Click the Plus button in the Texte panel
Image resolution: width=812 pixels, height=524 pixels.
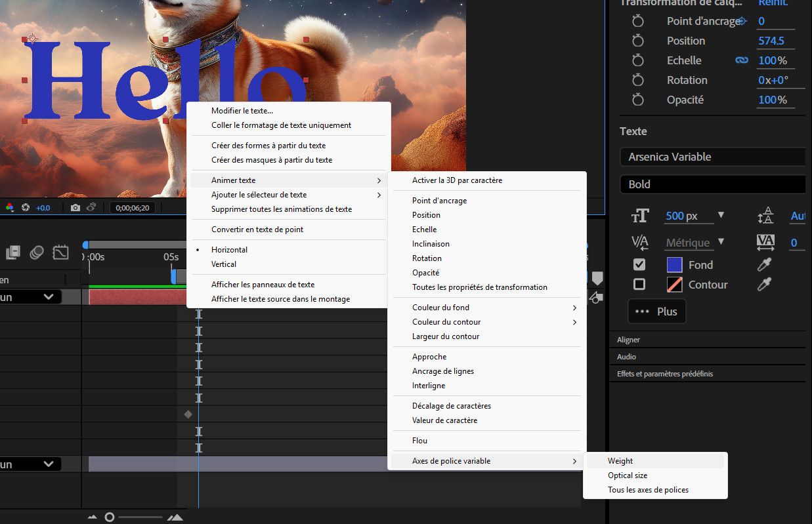[656, 311]
